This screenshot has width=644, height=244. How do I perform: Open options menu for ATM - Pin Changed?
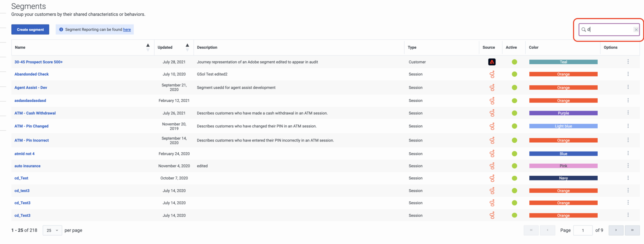pyautogui.click(x=628, y=126)
